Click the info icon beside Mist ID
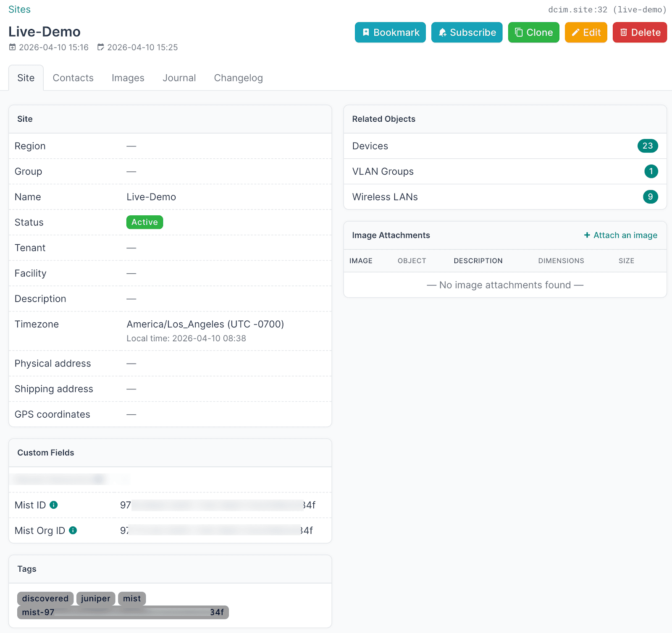Screen dimensions: 672x633 tap(54, 505)
